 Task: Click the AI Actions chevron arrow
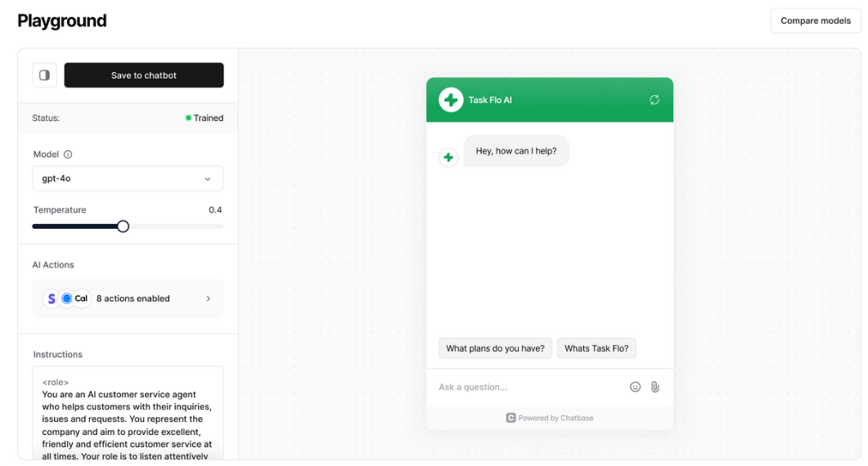click(x=209, y=298)
